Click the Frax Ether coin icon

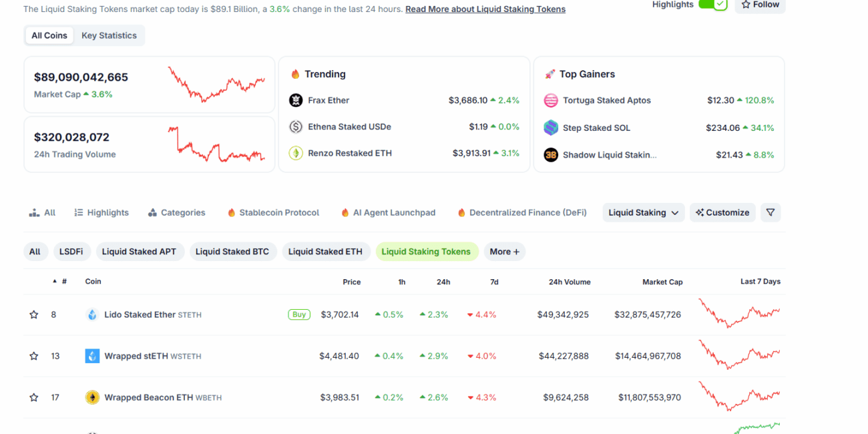tap(296, 100)
